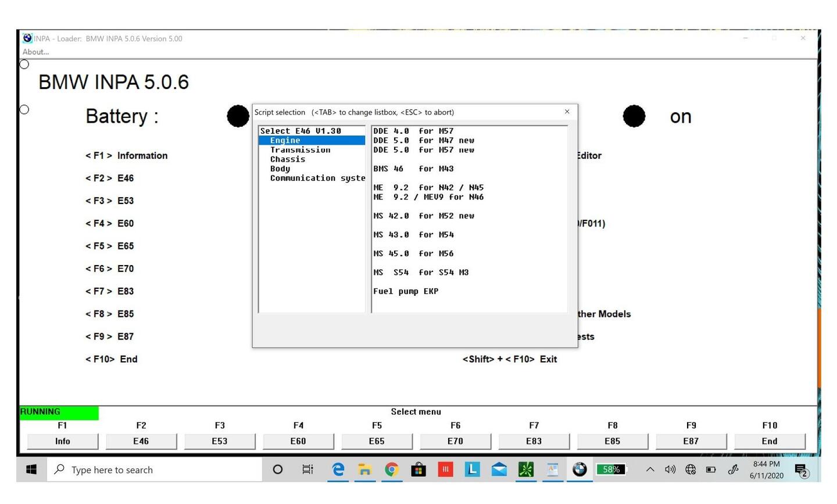Show hidden system tray icons
The height and width of the screenshot is (504, 837).
tap(650, 469)
